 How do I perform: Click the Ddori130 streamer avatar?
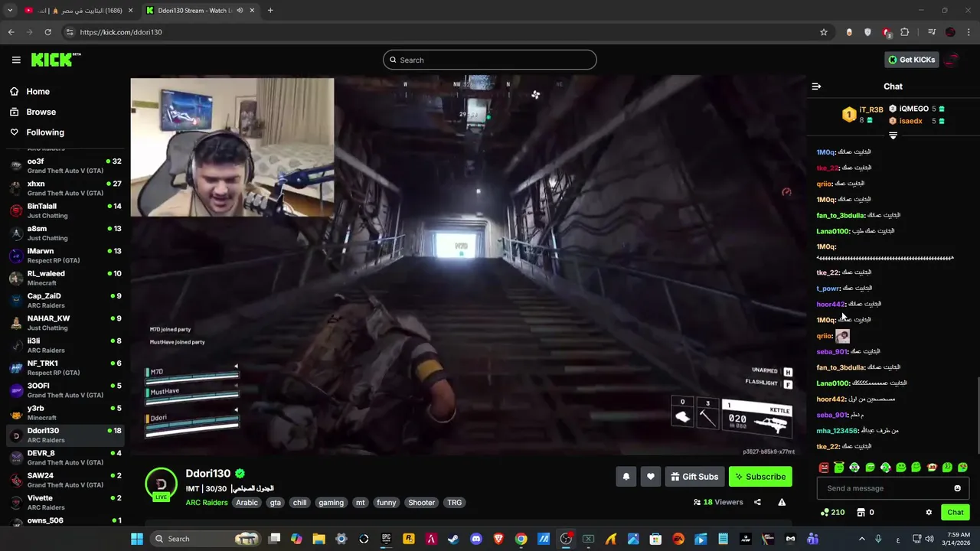[x=162, y=484]
